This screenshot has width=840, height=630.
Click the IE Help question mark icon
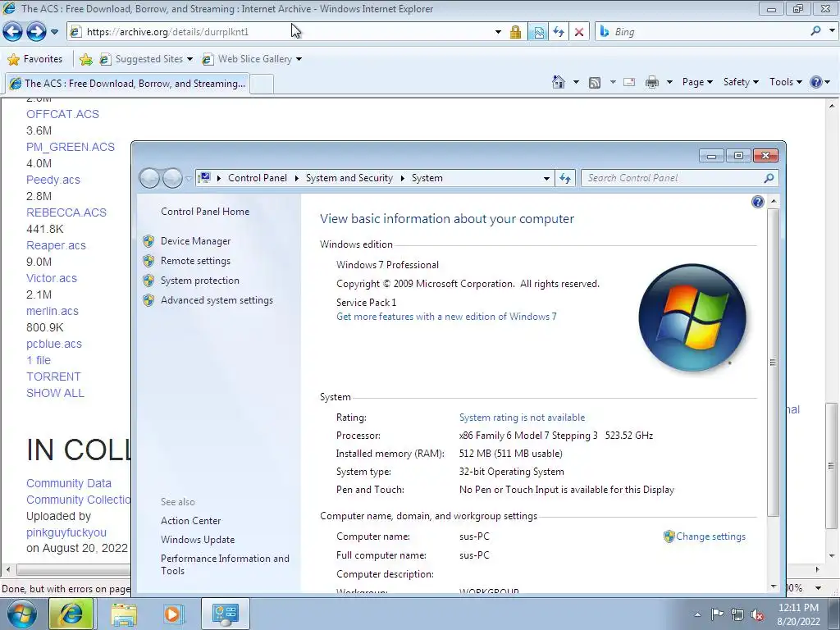[x=816, y=82]
